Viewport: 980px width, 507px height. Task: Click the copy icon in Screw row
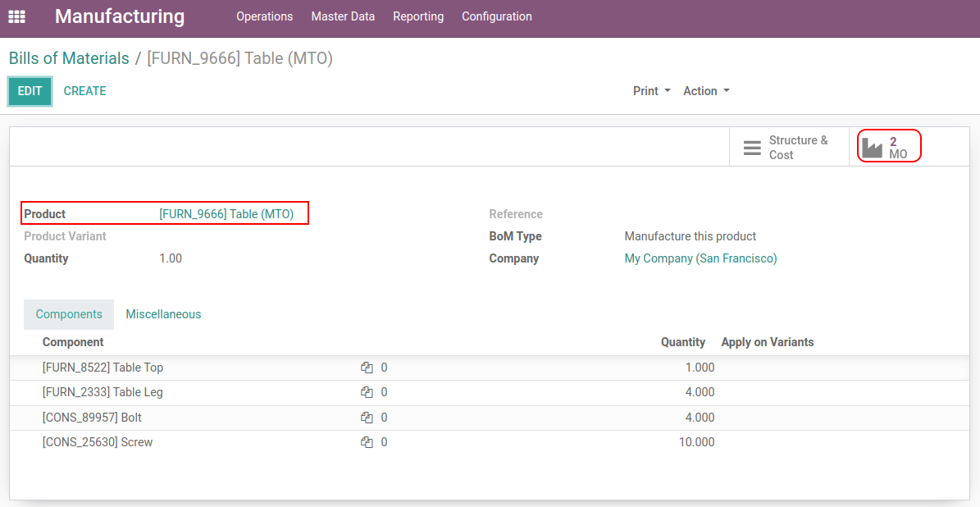(367, 442)
